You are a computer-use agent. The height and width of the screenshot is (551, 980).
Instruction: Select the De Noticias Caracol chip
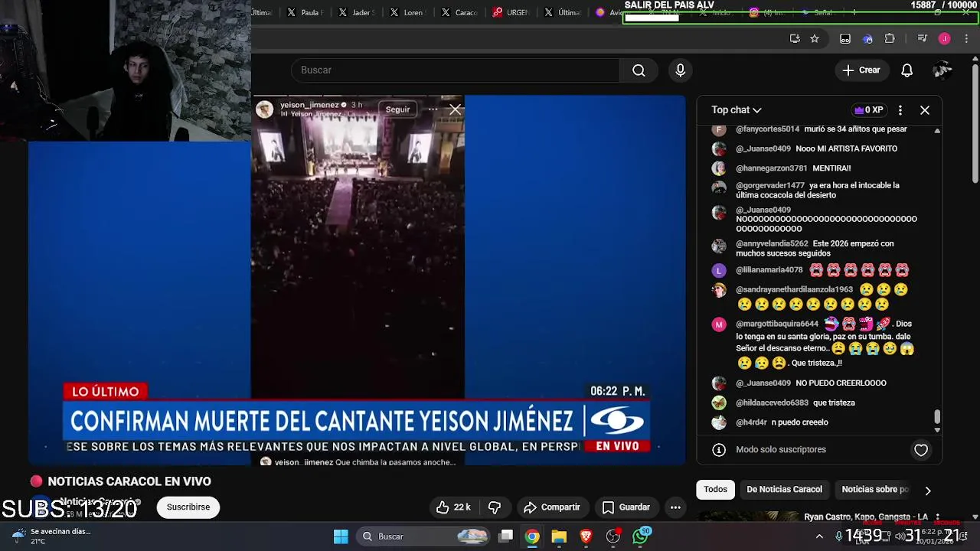784,490
